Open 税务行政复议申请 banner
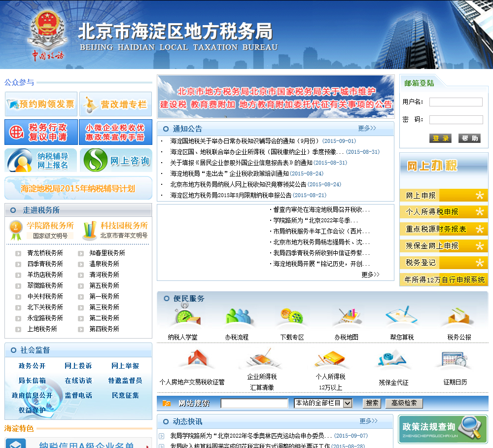Screen dimensions: 493x448 tap(41, 132)
